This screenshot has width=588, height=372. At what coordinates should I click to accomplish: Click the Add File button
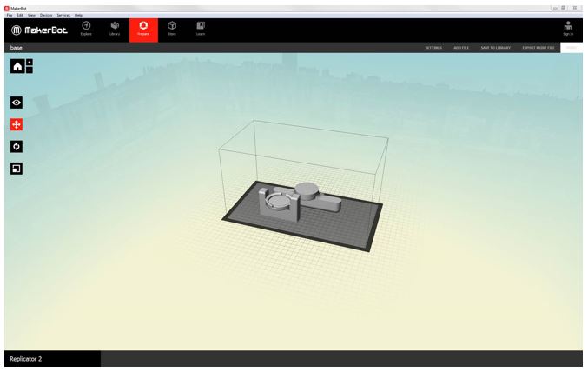(461, 48)
